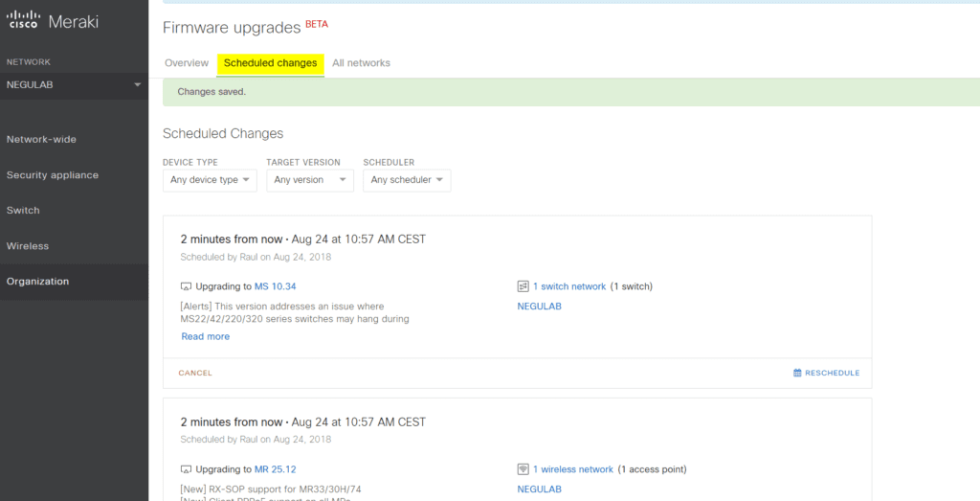
Task: Click the NETWORK label in sidebar
Action: [29, 62]
